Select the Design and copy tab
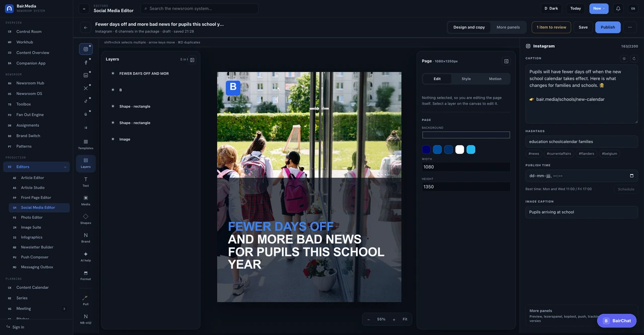 tap(469, 27)
